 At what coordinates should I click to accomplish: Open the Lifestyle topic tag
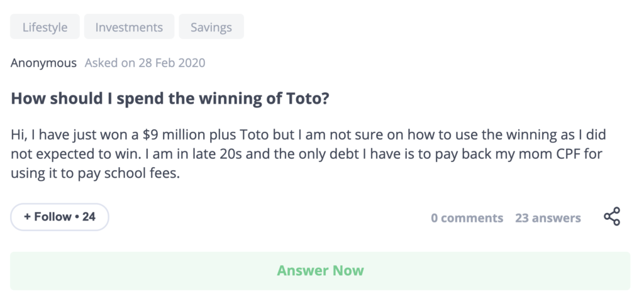click(x=45, y=26)
